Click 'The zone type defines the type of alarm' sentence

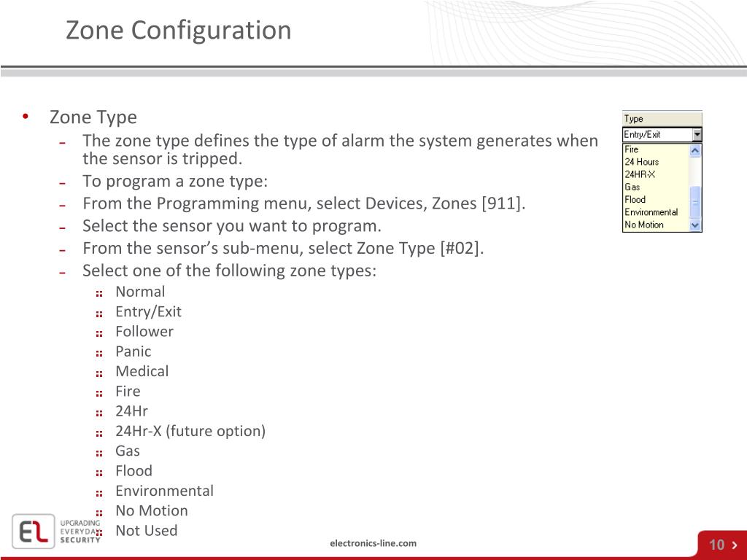pyautogui.click(x=340, y=149)
